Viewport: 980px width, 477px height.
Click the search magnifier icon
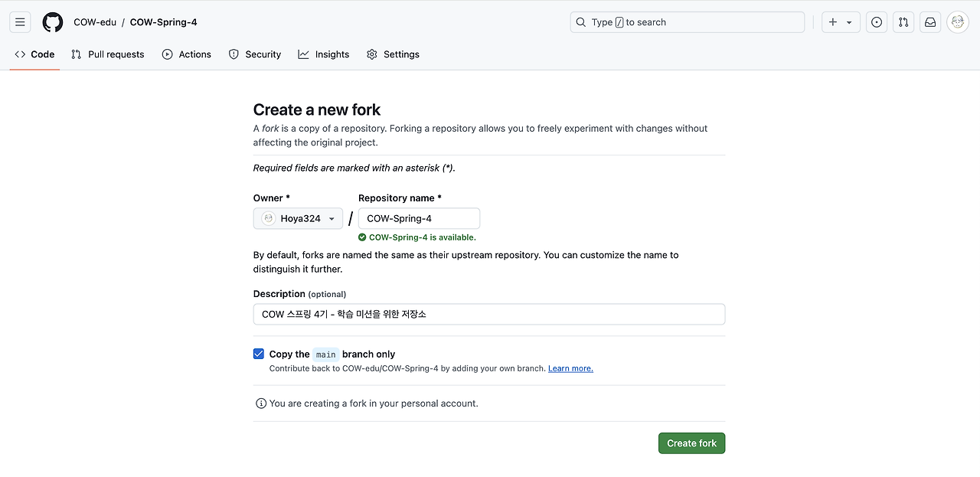(x=581, y=22)
